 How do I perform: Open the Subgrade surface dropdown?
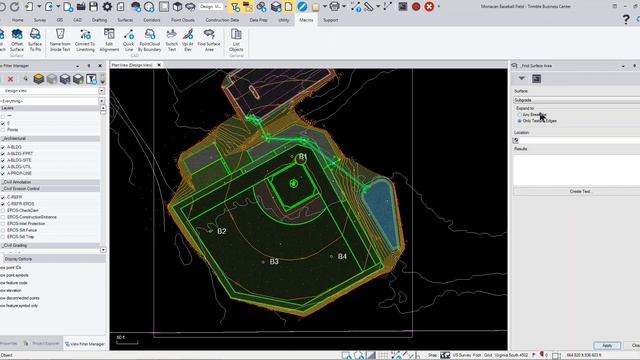pyautogui.click(x=576, y=100)
